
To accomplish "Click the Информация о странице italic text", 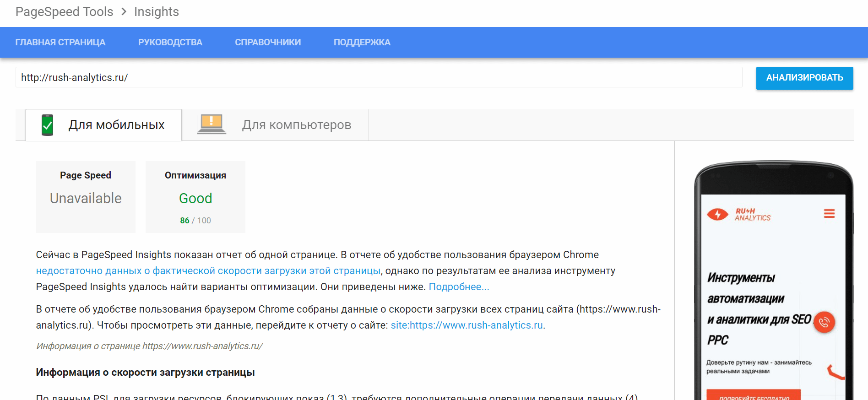I will (x=149, y=346).
